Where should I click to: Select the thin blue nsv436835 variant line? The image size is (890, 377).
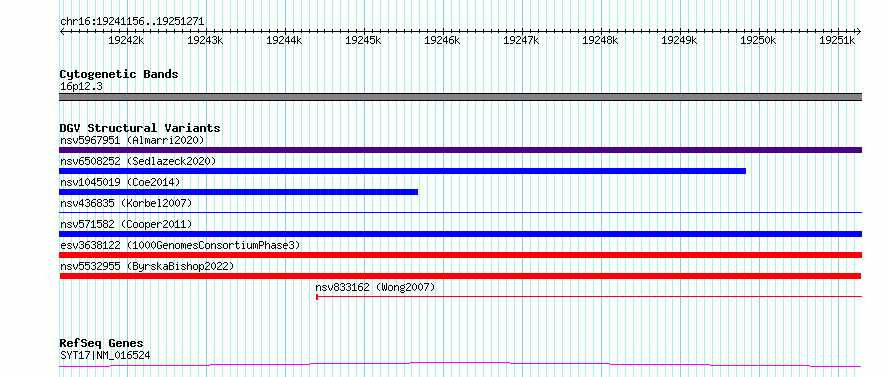pyautogui.click(x=460, y=212)
